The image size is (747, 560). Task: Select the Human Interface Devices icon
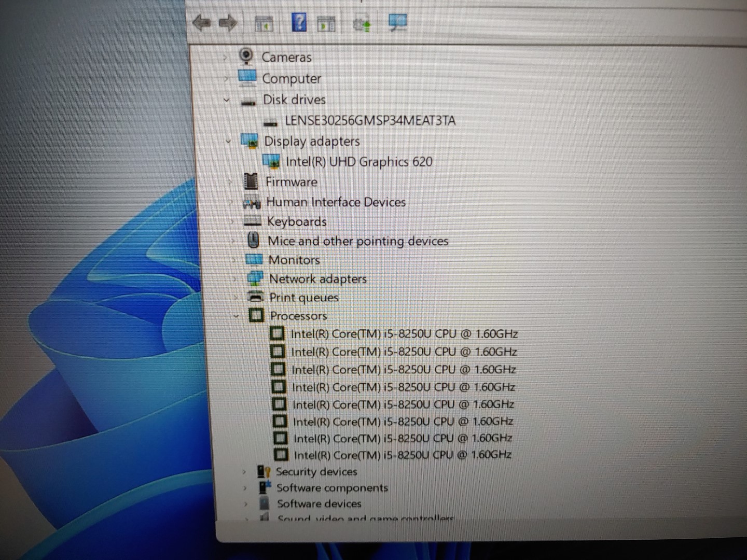pos(252,202)
